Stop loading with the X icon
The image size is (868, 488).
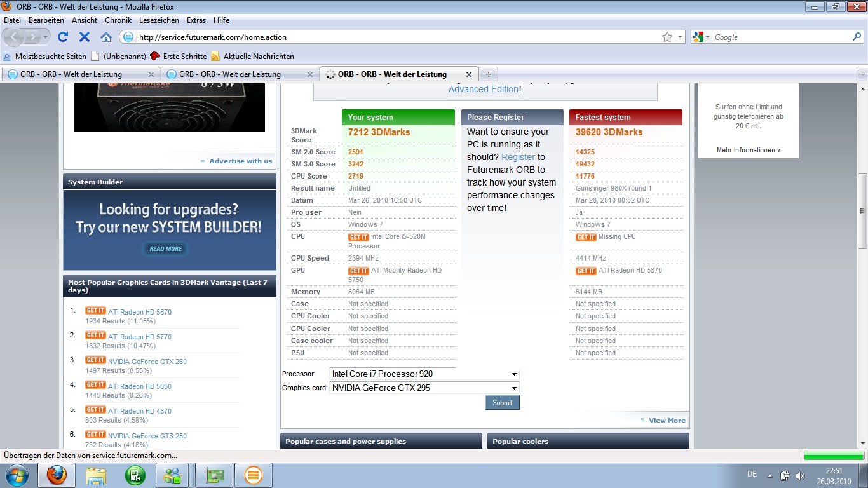click(85, 37)
